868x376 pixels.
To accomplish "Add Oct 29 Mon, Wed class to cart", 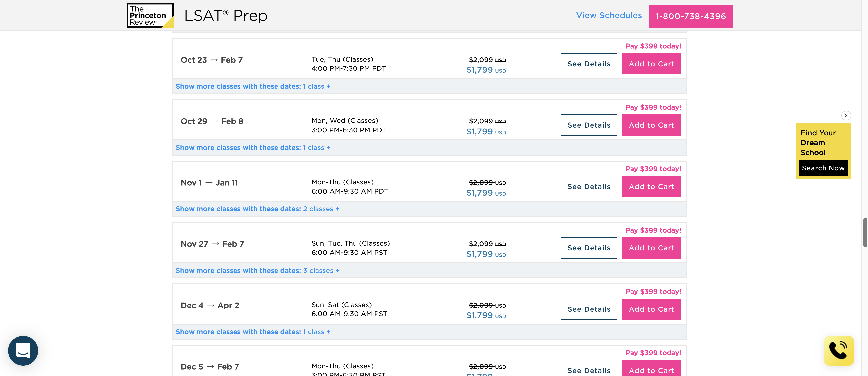I will point(651,125).
